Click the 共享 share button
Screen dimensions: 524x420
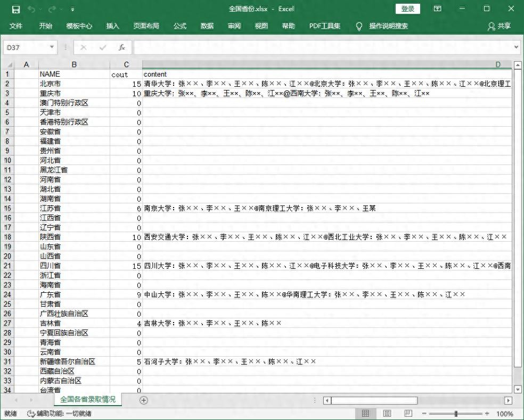pos(499,26)
